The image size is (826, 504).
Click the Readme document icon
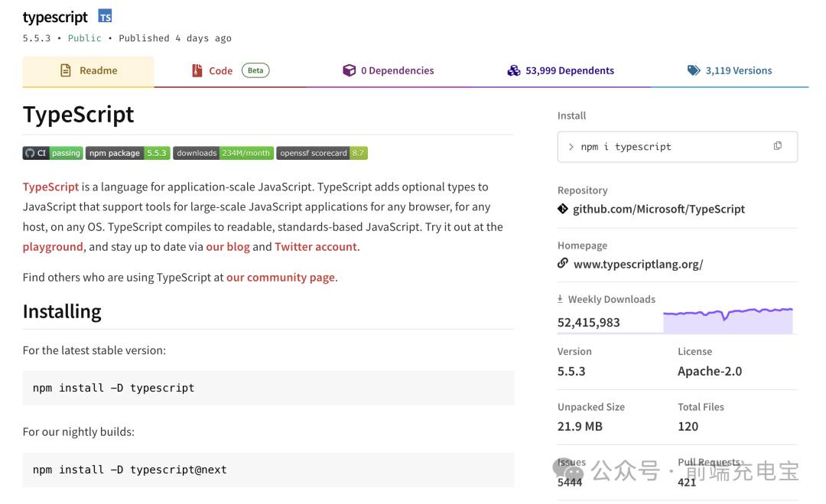pyautogui.click(x=65, y=70)
